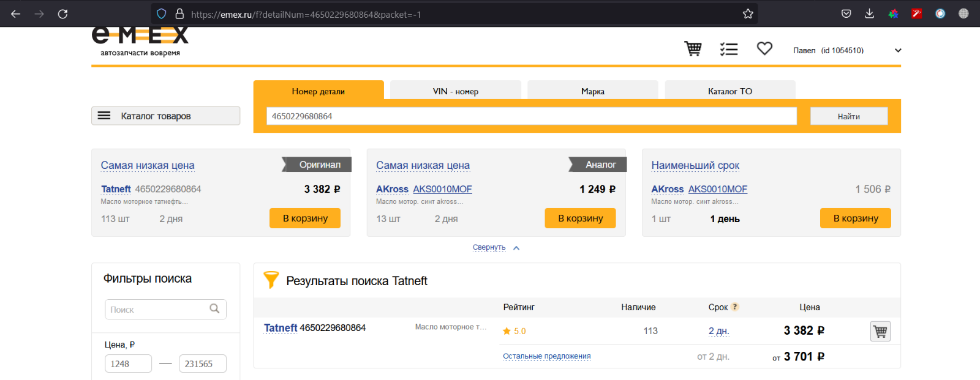This screenshot has width=980, height=380.
Task: Expand the Павел account dropdown
Action: click(898, 50)
